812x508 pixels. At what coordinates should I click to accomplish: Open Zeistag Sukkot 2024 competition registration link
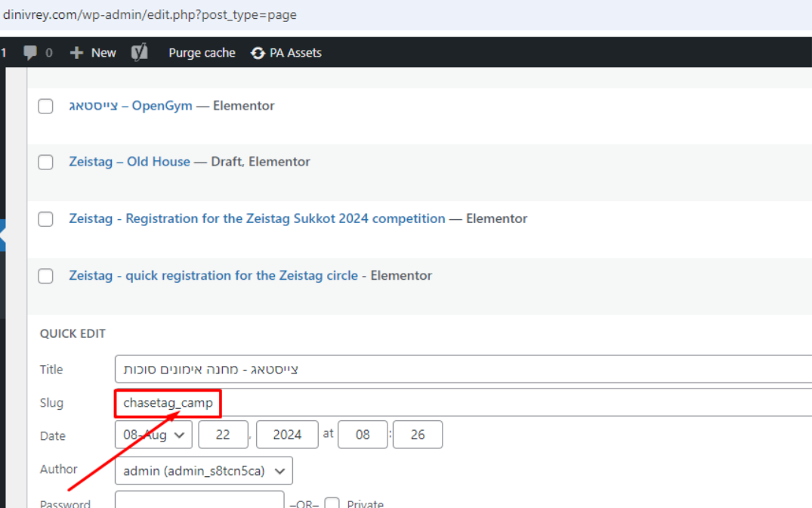click(257, 218)
